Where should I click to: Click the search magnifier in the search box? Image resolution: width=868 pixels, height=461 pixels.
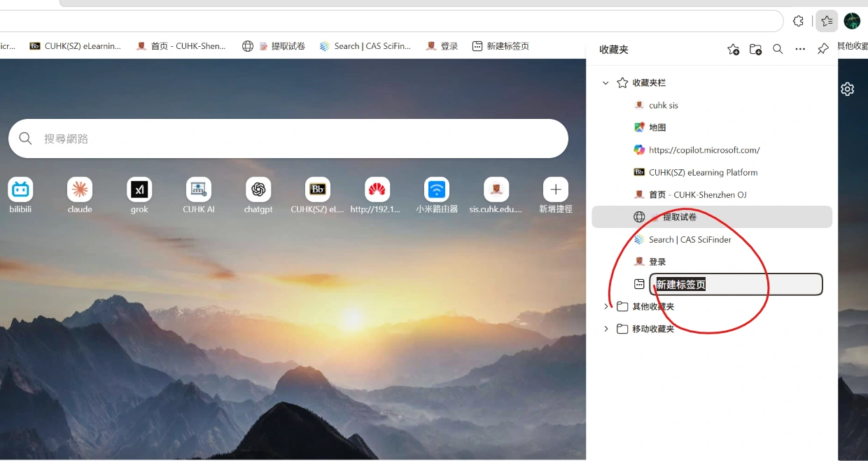click(x=26, y=139)
